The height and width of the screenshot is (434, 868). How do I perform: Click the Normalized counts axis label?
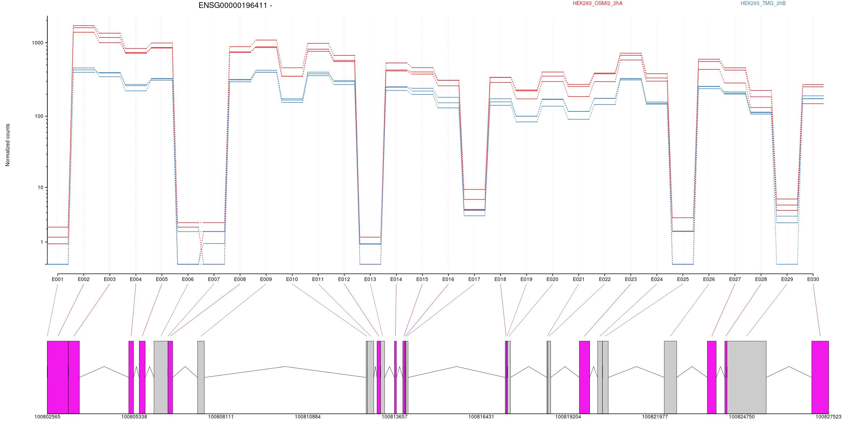[x=8, y=145]
